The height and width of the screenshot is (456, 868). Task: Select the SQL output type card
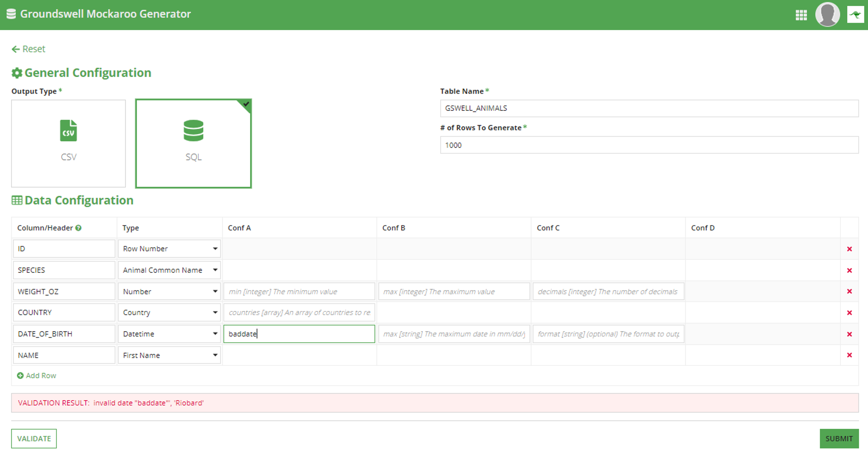193,143
